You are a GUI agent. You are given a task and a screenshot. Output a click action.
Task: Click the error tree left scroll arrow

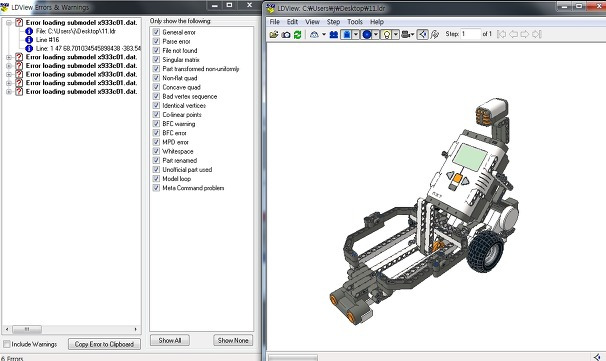pyautogui.click(x=7, y=329)
